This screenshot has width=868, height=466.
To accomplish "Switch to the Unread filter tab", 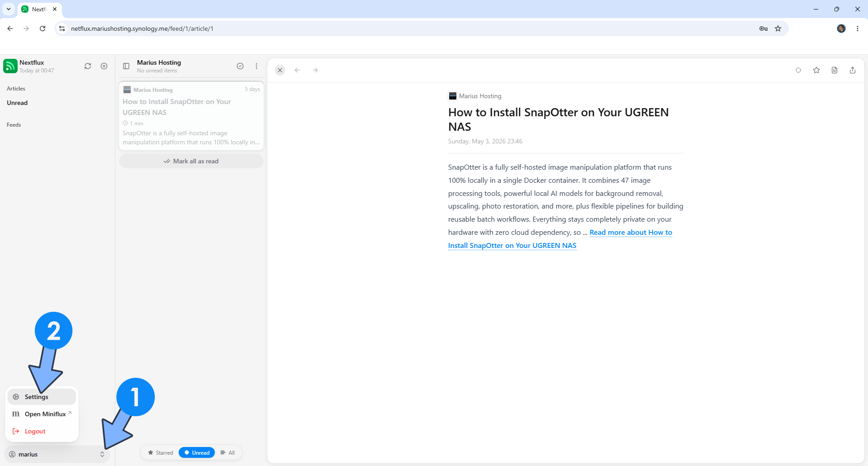I will 197,452.
